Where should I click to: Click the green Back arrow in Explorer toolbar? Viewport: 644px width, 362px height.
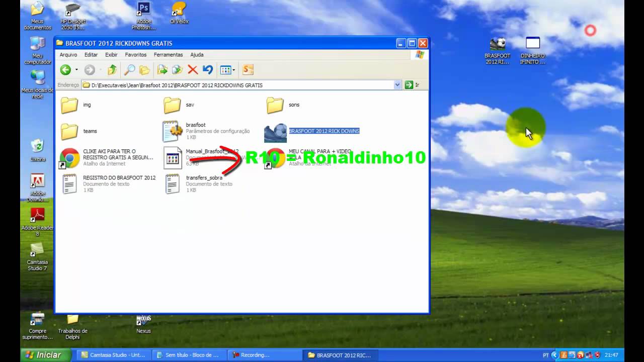click(65, 70)
